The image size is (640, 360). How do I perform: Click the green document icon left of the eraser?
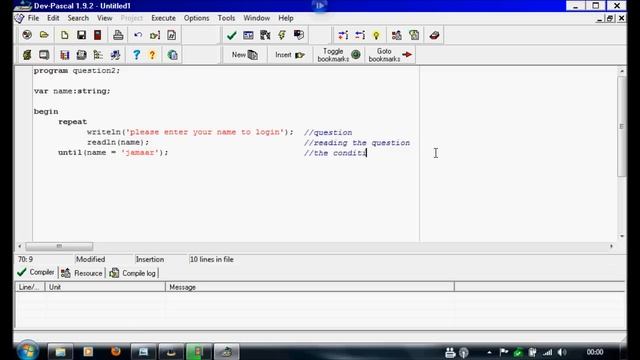[414, 35]
